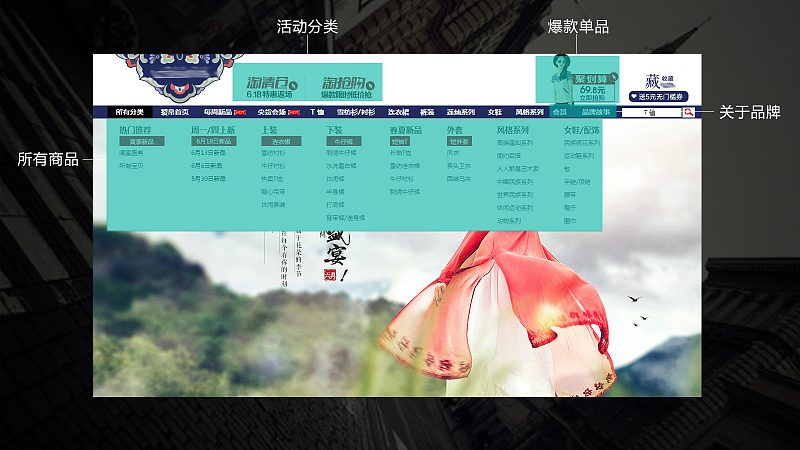Go to the 店铺首页 nav tab
This screenshot has width=800, height=450.
point(175,112)
